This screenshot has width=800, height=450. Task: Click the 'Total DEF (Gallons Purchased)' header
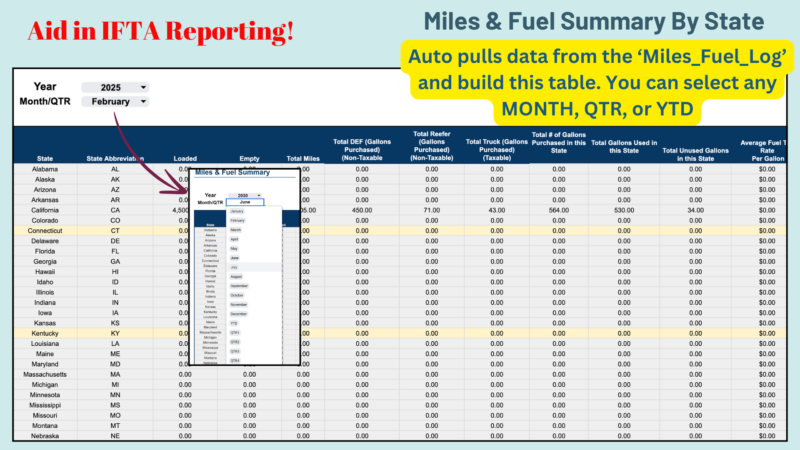click(362, 150)
